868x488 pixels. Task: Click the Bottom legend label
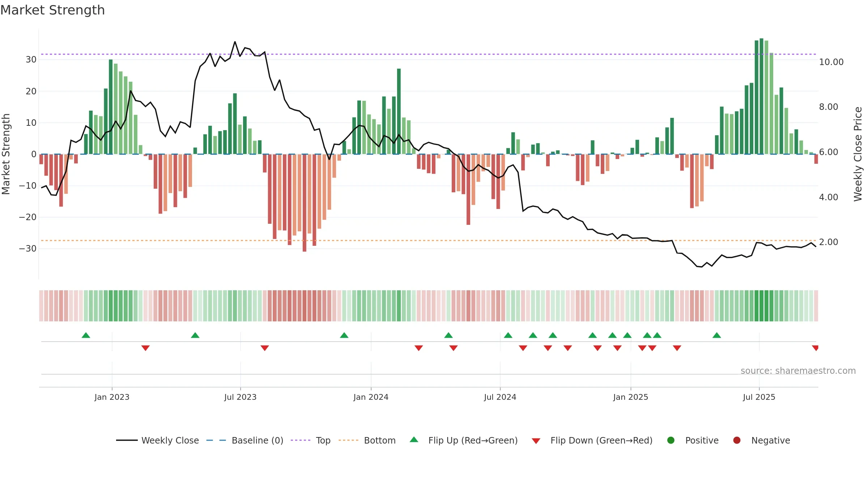pos(380,440)
